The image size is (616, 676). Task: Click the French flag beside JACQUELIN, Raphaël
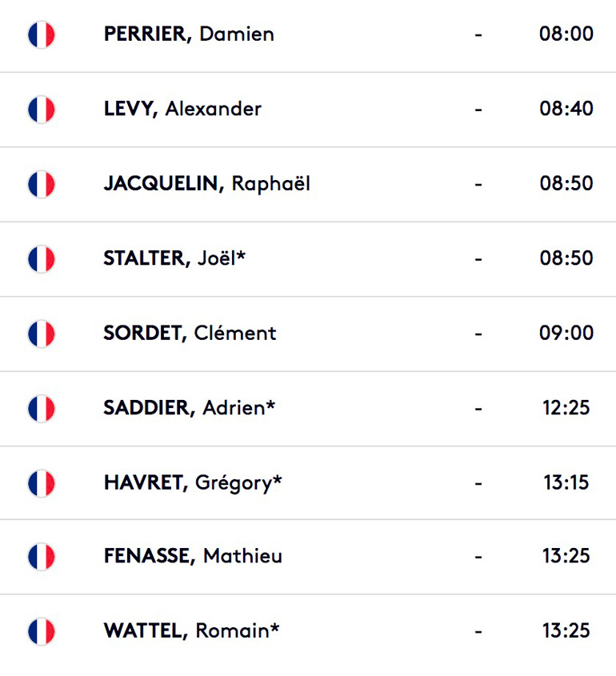42,184
